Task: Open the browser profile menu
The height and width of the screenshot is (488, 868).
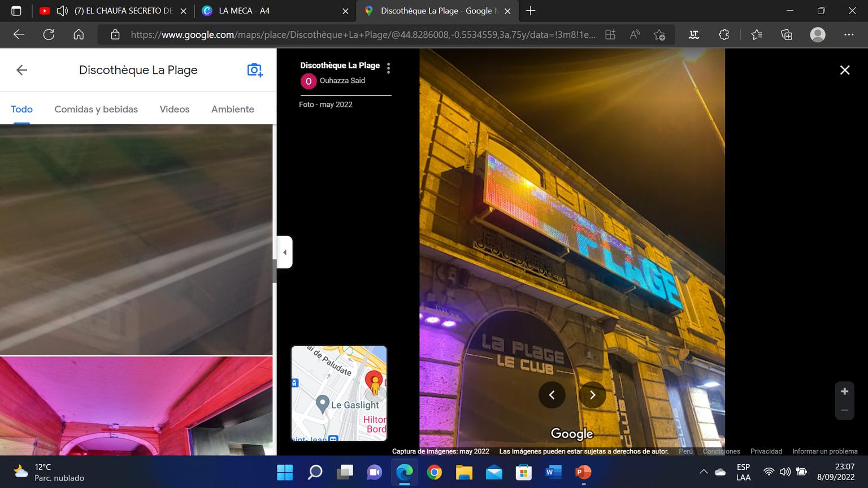Action: pos(818,34)
